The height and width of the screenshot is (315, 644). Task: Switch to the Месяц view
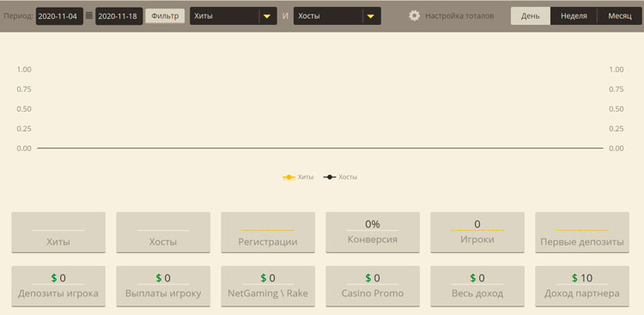tap(620, 16)
